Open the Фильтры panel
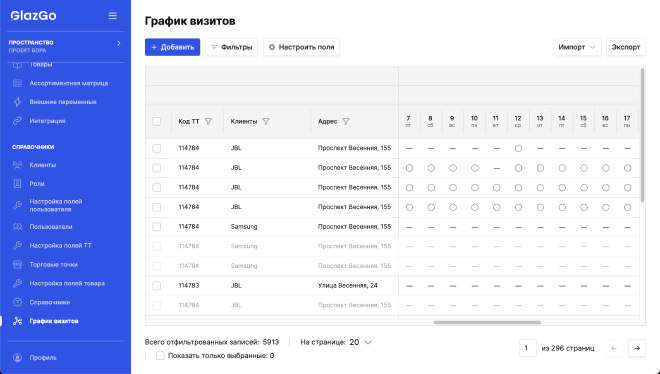Screen dimensions: 660x374 pyautogui.click(x=232, y=47)
